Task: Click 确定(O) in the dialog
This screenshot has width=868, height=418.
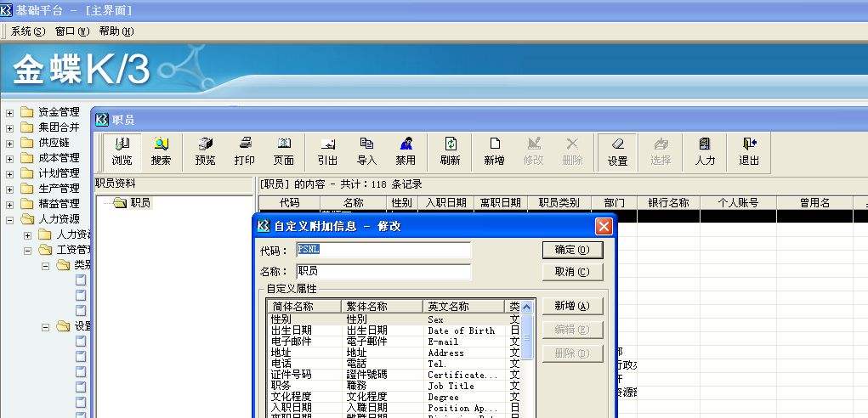Action: [572, 250]
